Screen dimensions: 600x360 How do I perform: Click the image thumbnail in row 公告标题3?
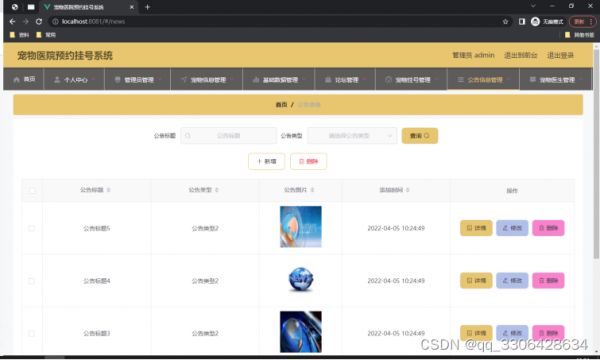point(301,332)
